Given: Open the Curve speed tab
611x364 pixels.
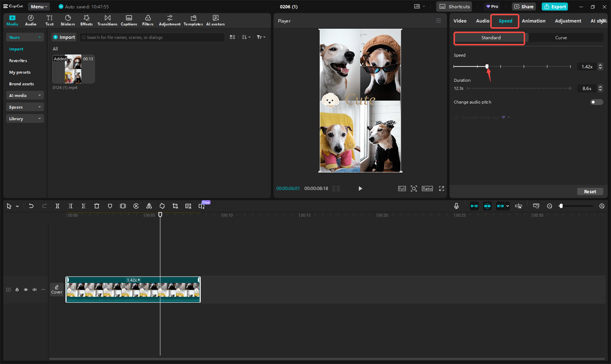Looking at the screenshot, I should pyautogui.click(x=561, y=37).
